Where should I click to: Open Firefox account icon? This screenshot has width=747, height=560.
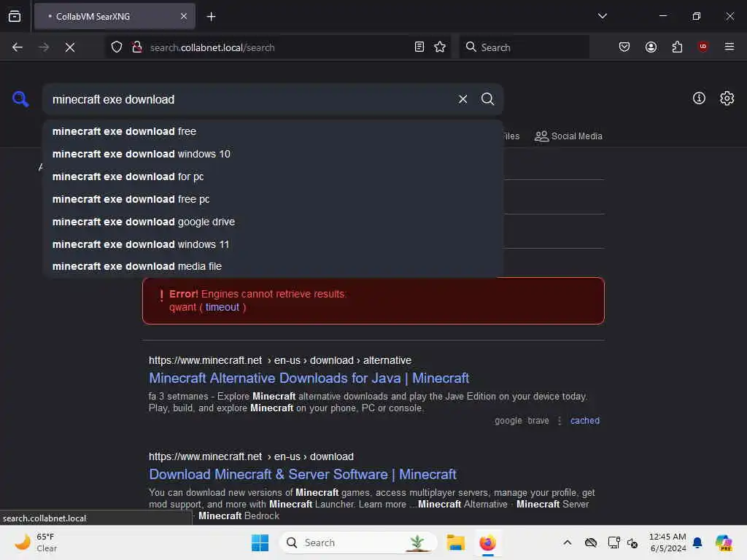tap(651, 47)
